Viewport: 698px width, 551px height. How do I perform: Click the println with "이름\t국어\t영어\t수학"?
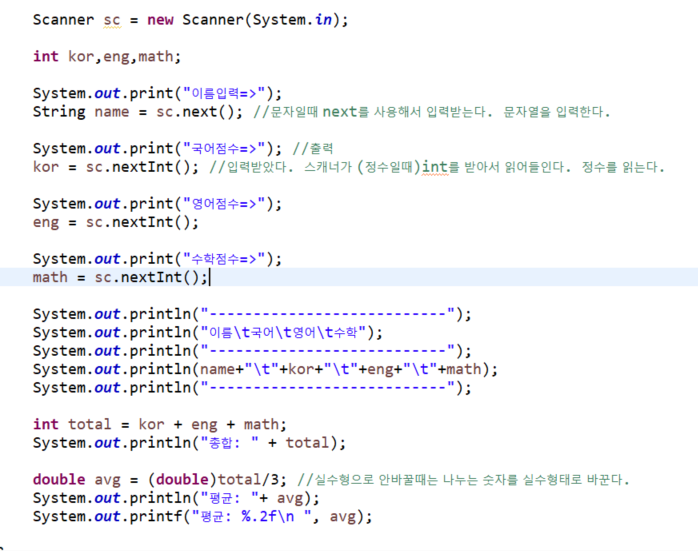207,332
